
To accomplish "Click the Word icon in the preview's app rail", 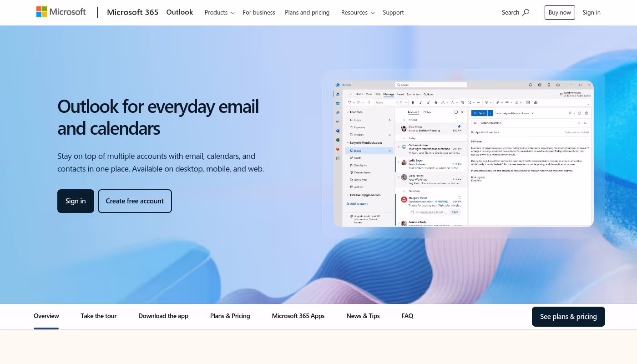I will 338,131.
